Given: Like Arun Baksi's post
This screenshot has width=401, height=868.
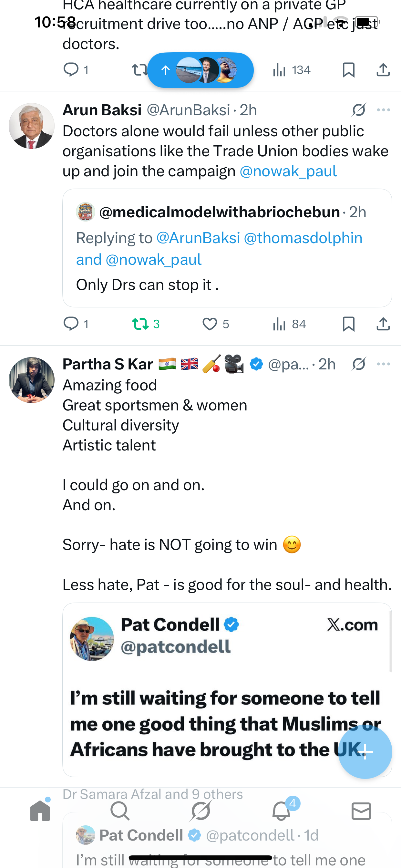Looking at the screenshot, I should 210,324.
